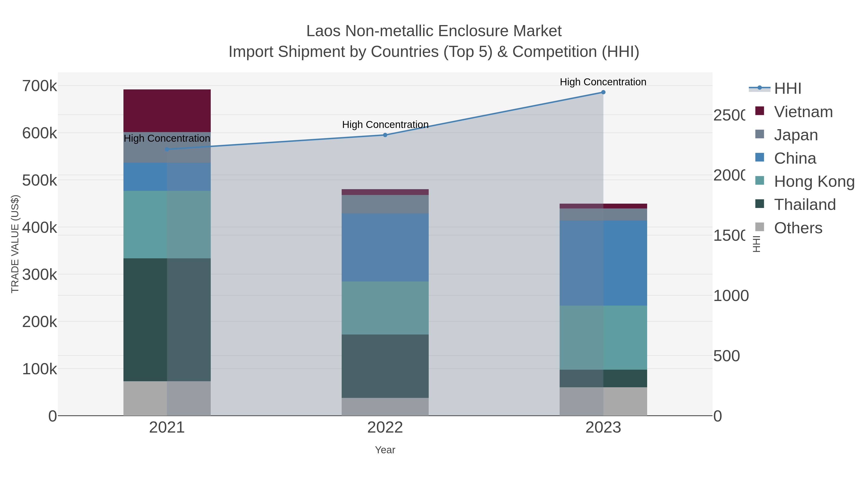This screenshot has height=488, width=868.
Task: Click the 700k y-axis tick label
Action: [40, 86]
